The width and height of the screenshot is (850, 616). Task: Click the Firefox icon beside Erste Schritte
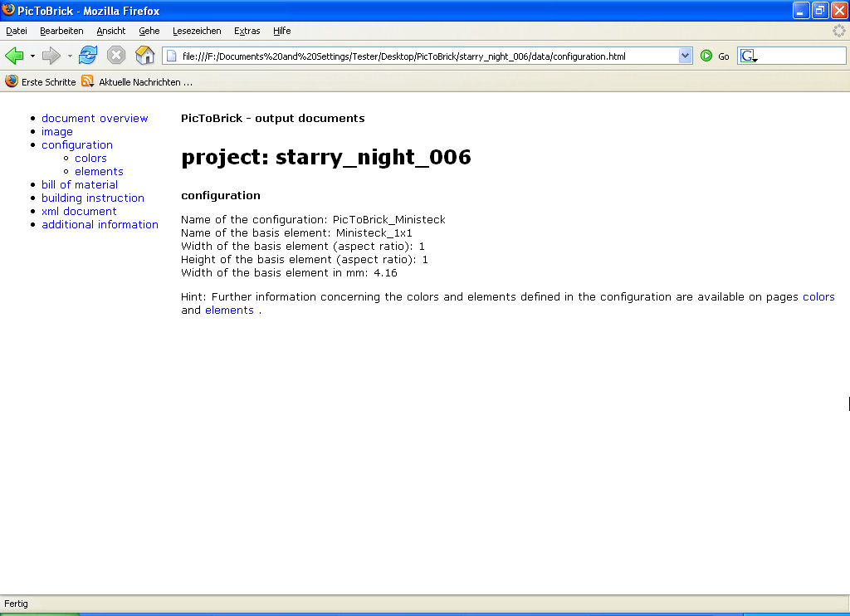pos(12,81)
